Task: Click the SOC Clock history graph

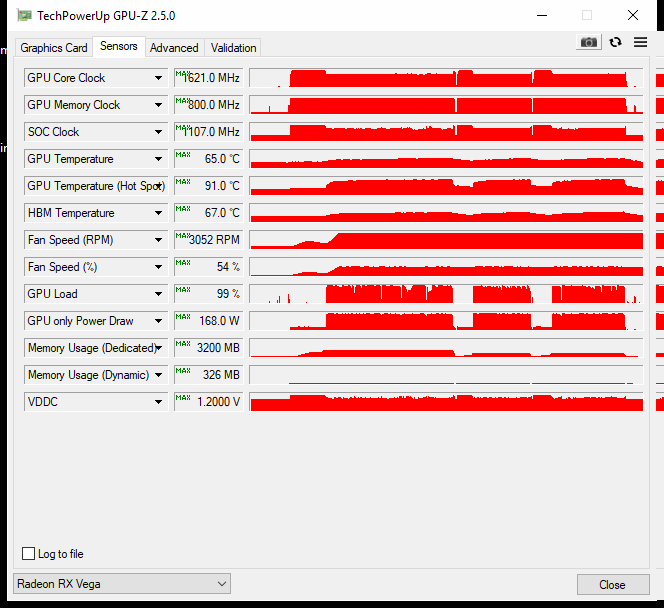Action: 446,132
